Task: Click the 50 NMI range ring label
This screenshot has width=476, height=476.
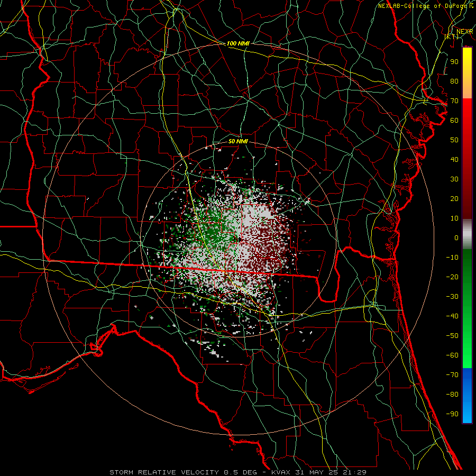Action: 238,141
